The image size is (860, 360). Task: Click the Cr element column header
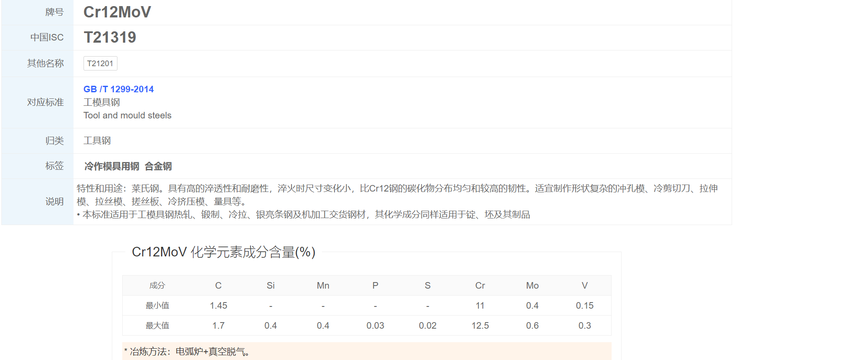click(480, 285)
